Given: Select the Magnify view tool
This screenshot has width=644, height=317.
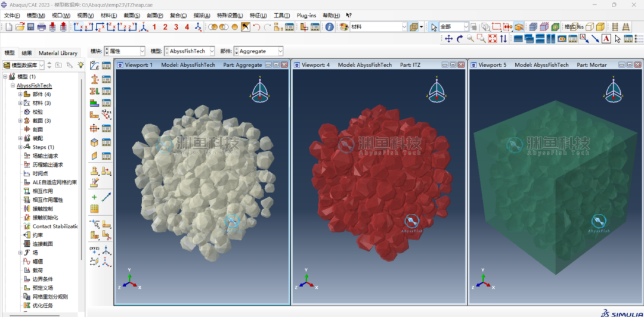Looking at the screenshot, I should click(470, 39).
